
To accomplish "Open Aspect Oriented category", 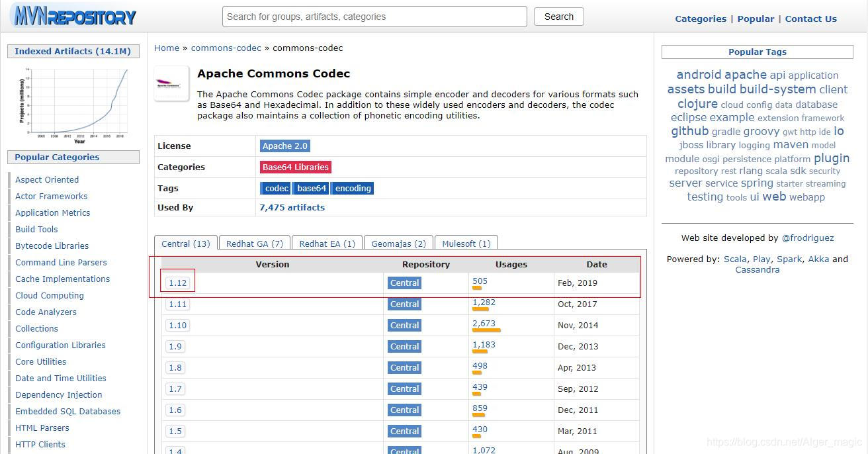I will 47,179.
